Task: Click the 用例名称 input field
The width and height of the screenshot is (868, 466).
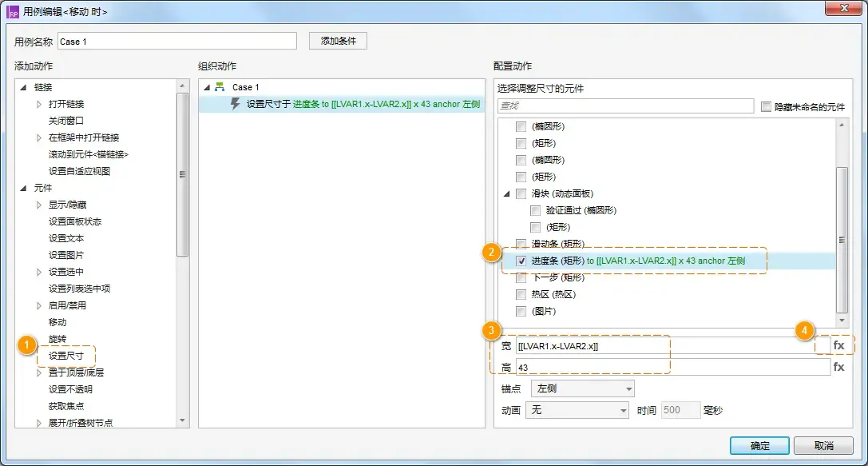Action: (176, 42)
